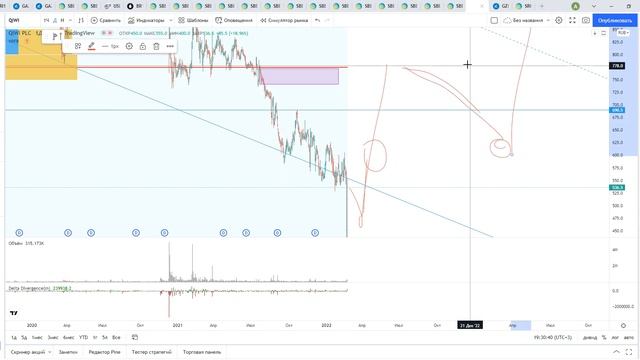The height and width of the screenshot is (360, 640).
Task: Open the go-to-date calendar icon
Action: tap(135, 337)
